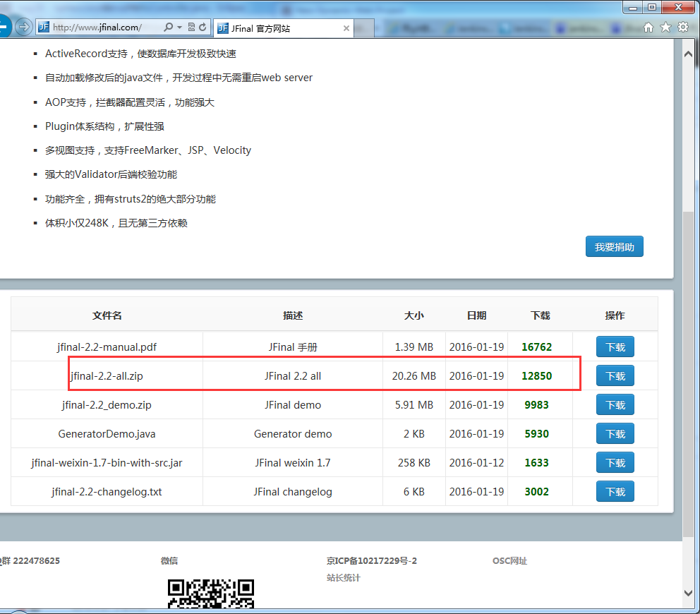Click the JF site icon in address bar
700x614 pixels.
pyautogui.click(x=43, y=28)
